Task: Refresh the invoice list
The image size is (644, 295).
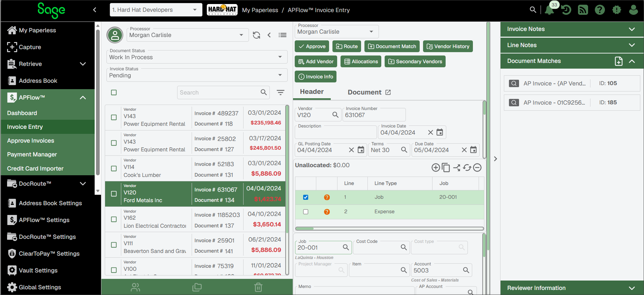Action: point(256,35)
